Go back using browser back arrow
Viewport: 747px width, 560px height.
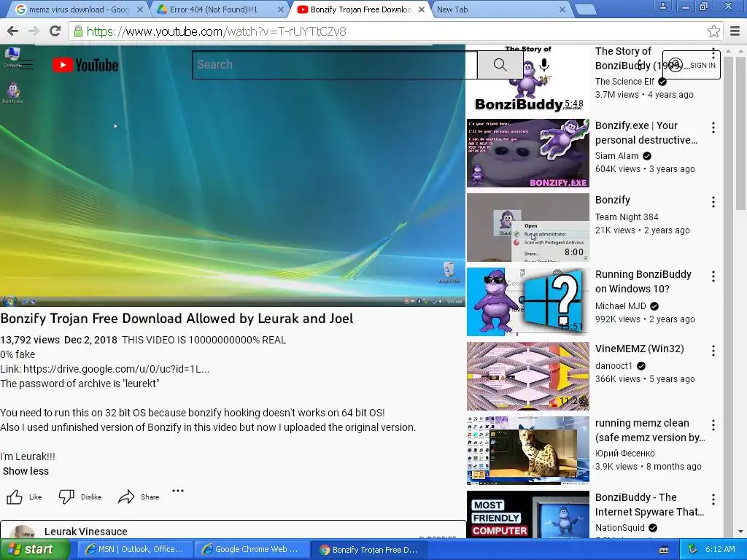[x=13, y=31]
